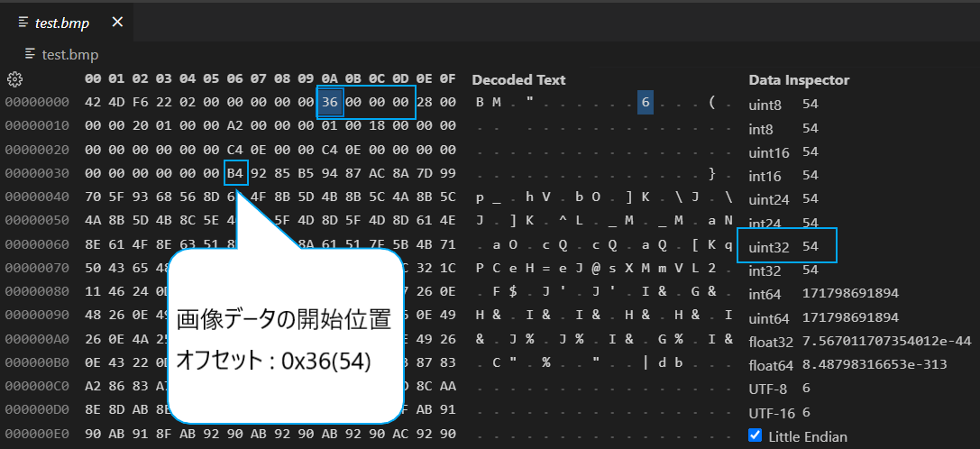Viewport: 980px width, 449px height.
Task: Click the Decoded Text column header
Action: (518, 80)
